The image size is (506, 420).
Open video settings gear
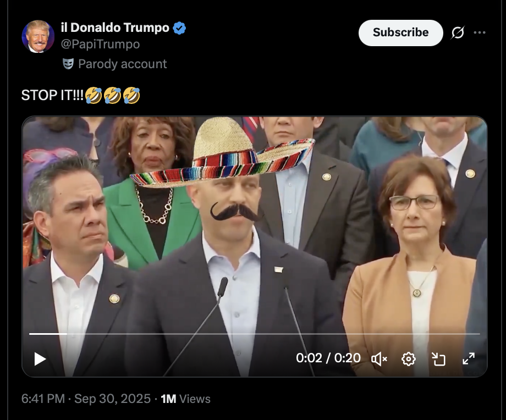tap(409, 359)
